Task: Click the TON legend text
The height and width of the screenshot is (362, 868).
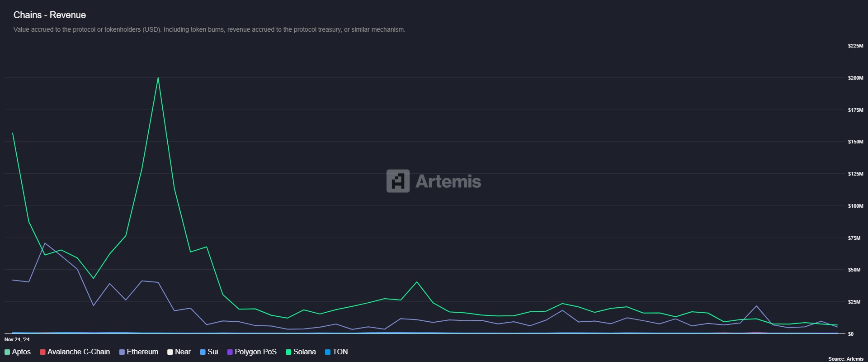Action: coord(340,352)
